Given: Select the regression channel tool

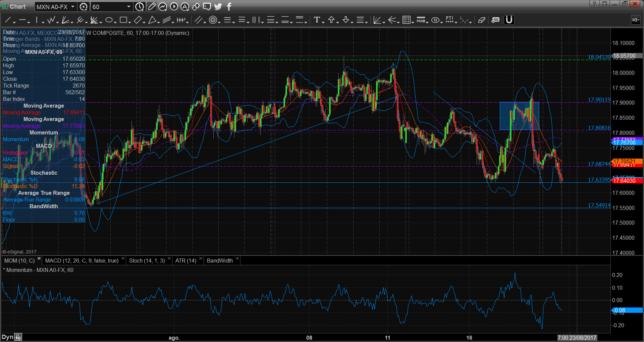Looking at the screenshot, I should pyautogui.click(x=198, y=20).
